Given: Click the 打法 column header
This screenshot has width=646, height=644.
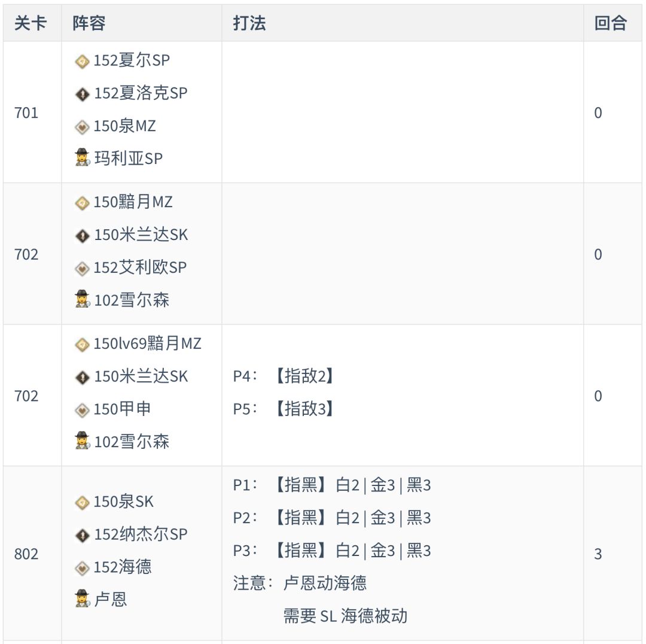Looking at the screenshot, I should coord(249,23).
